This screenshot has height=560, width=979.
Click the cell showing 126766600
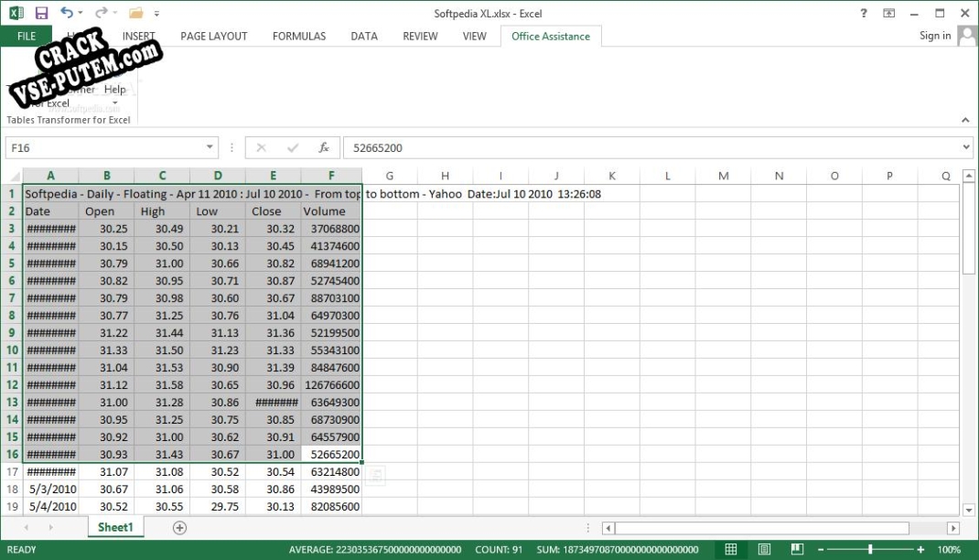point(331,384)
